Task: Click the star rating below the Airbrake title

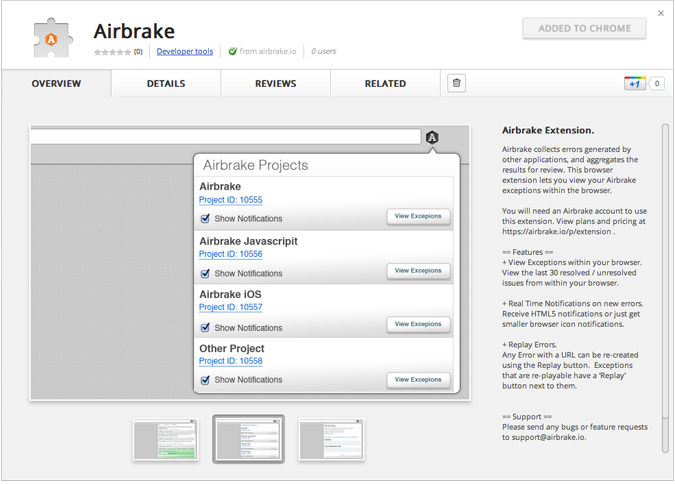Action: pos(112,52)
